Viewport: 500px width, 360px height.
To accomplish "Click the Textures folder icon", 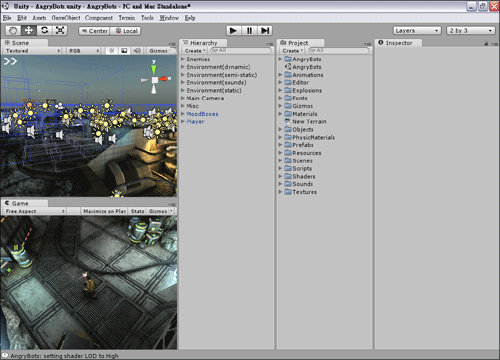I will [288, 192].
